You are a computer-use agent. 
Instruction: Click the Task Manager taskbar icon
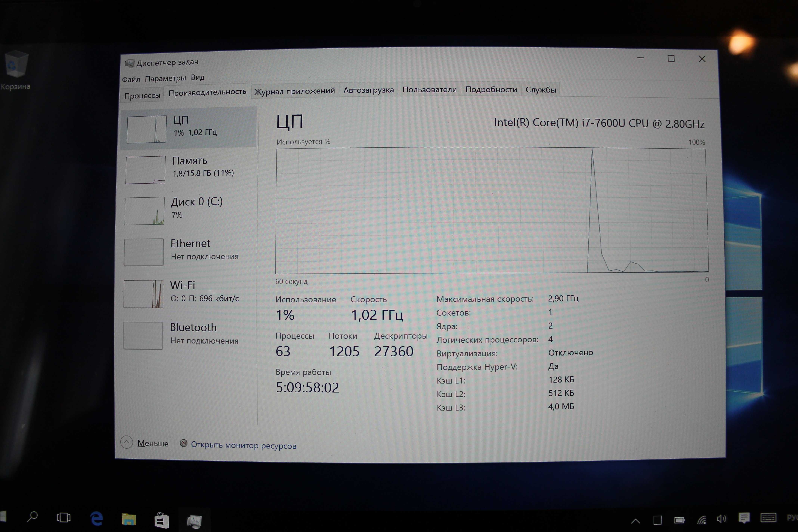tap(194, 521)
